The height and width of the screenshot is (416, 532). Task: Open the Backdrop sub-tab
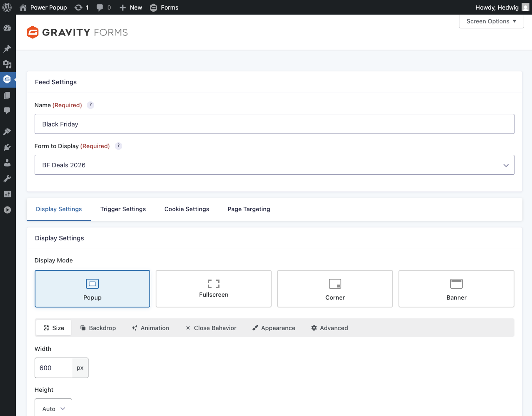(98, 328)
